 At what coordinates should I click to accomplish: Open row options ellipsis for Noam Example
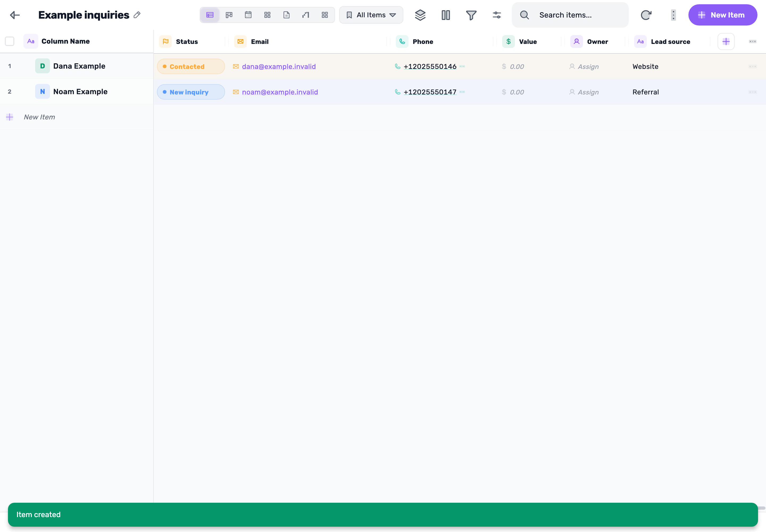click(752, 92)
